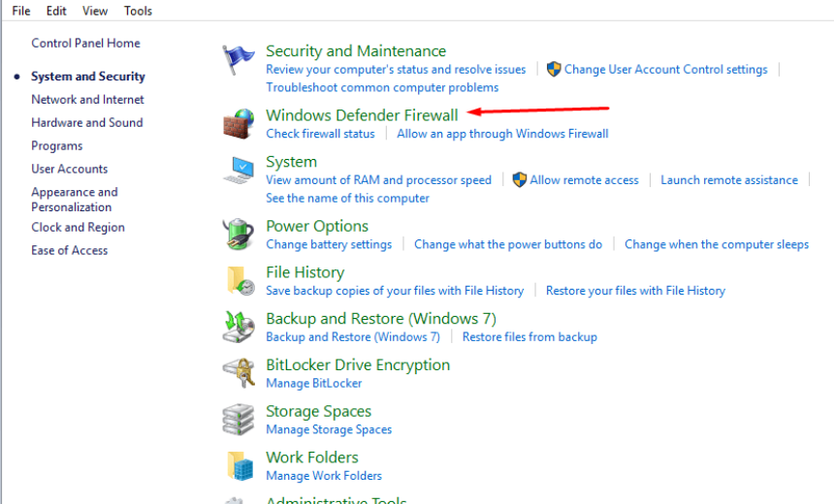Open File History heading
Viewport: 834px width, 504px height.
point(305,272)
